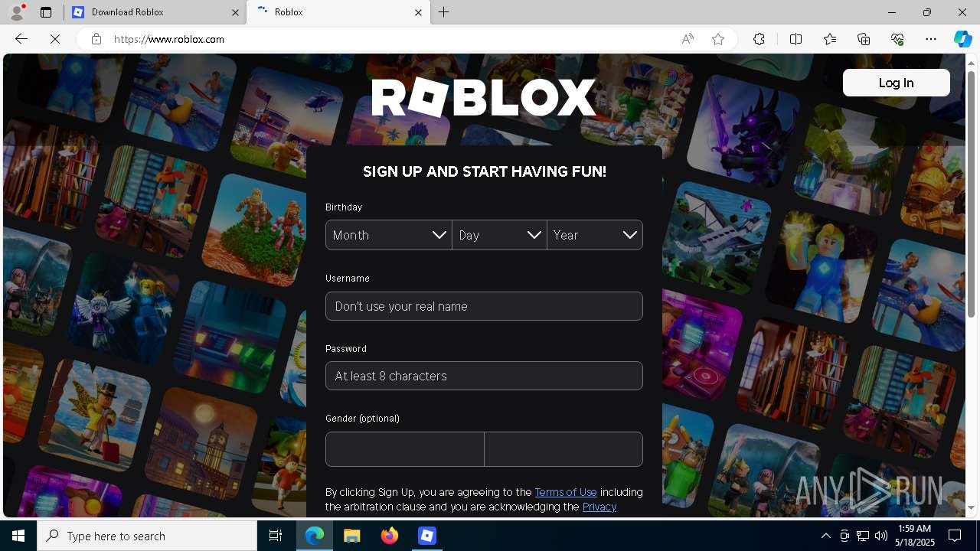
Task: Click the Edge taskbar icon
Action: click(x=315, y=536)
